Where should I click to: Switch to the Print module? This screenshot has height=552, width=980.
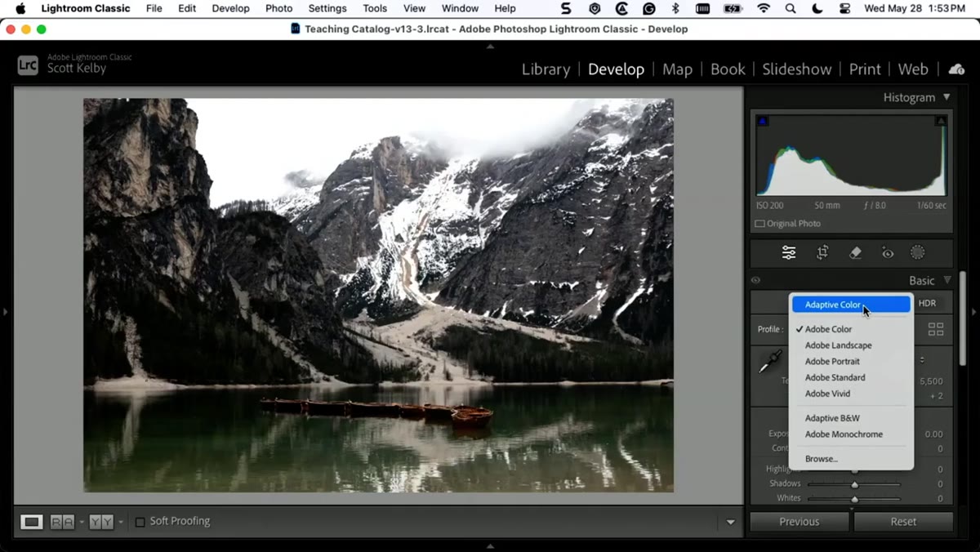click(x=865, y=69)
